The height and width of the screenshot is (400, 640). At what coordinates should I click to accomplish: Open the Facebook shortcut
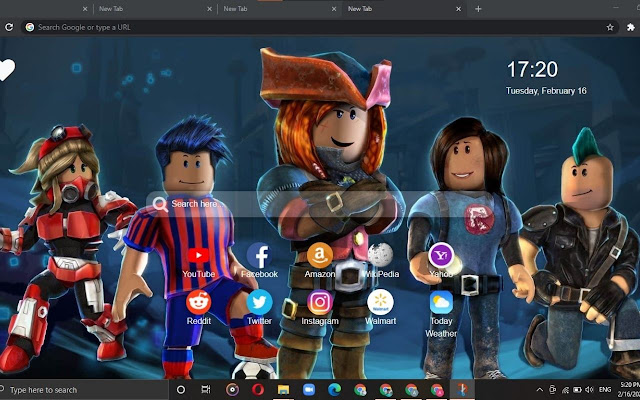pyautogui.click(x=259, y=256)
